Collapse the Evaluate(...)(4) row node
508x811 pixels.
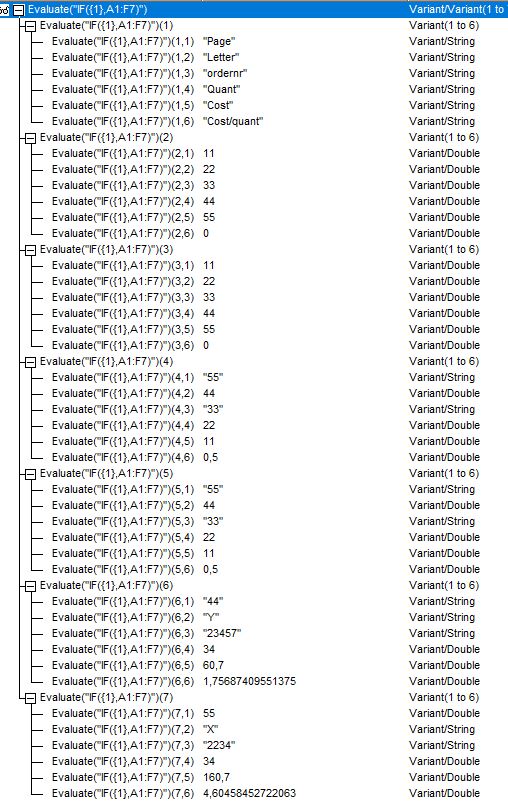click(x=31, y=362)
